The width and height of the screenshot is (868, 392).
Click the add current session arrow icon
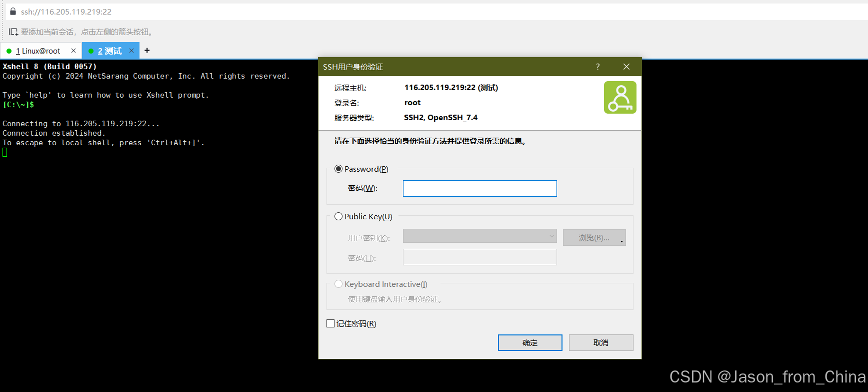click(13, 32)
